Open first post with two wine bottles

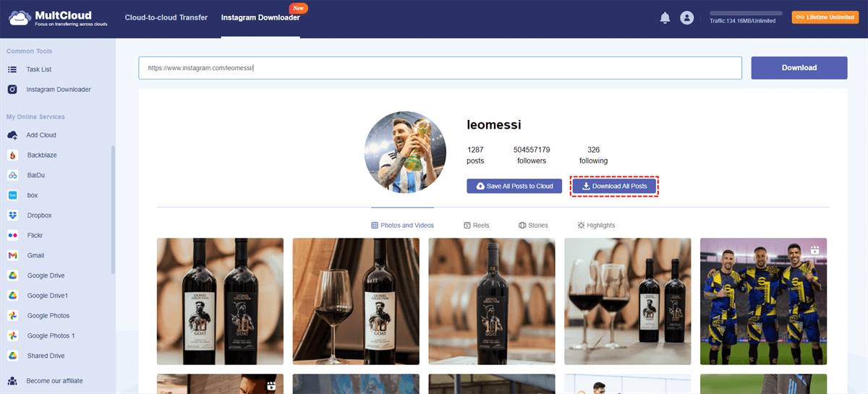[220, 301]
